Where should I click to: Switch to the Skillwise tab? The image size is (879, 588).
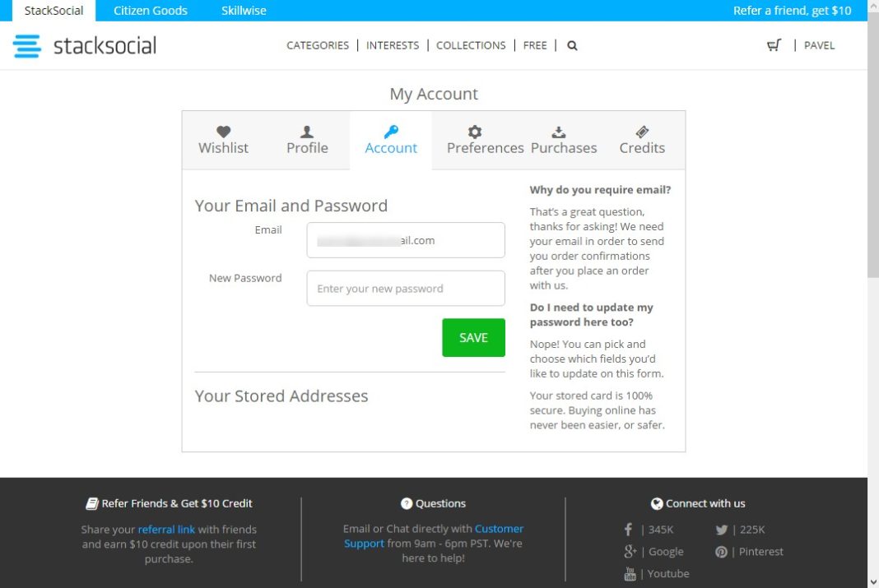click(x=244, y=11)
